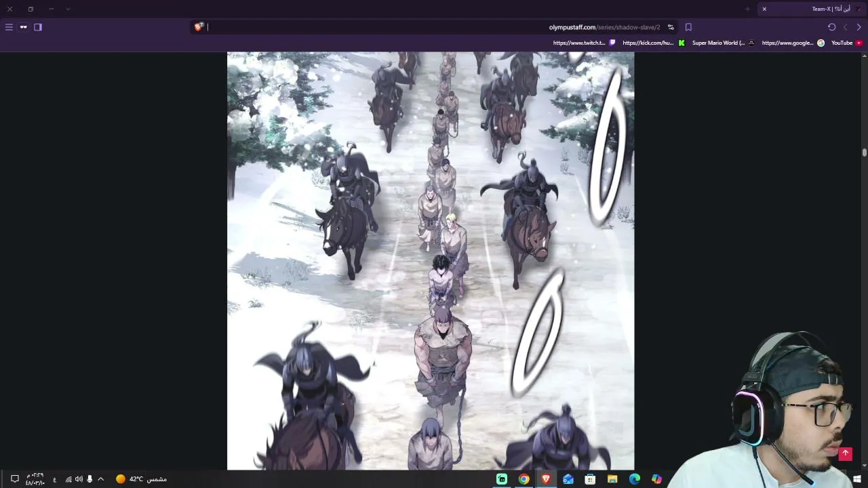Image resolution: width=868 pixels, height=488 pixels.
Task: Click the microphone tray icon
Action: 90,479
